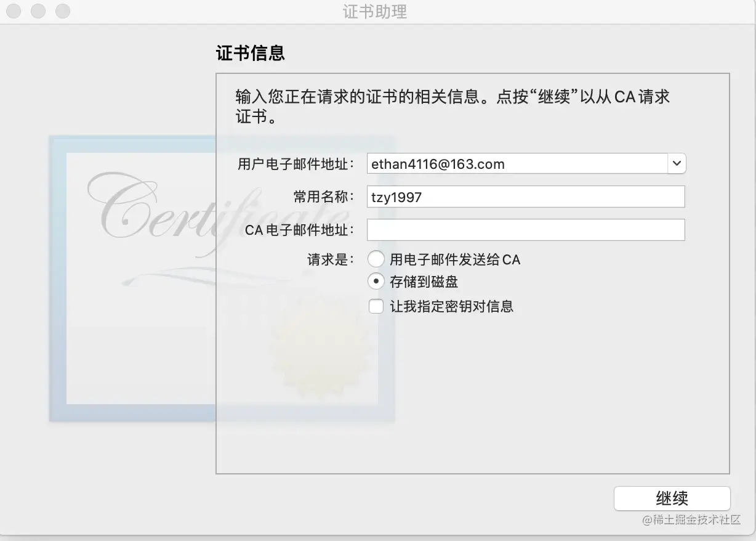Viewport: 756px width, 541px height.
Task: Minimize the certificate assistant window
Action: pos(38,11)
